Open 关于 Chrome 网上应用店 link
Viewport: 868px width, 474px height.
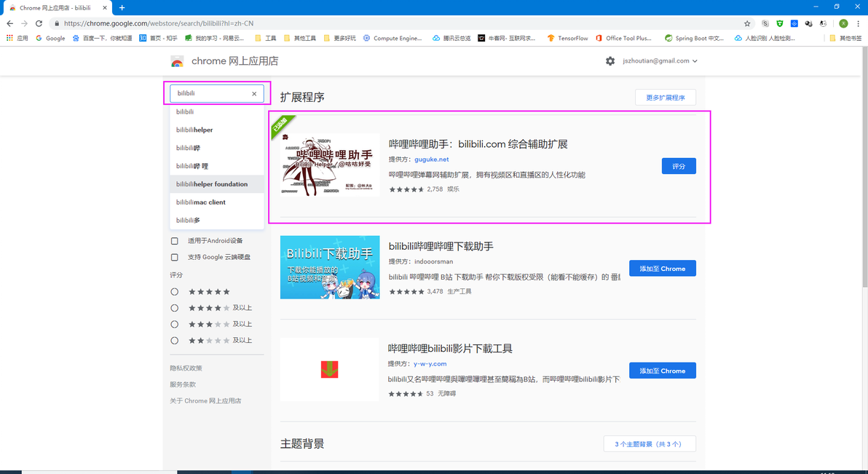(205, 400)
